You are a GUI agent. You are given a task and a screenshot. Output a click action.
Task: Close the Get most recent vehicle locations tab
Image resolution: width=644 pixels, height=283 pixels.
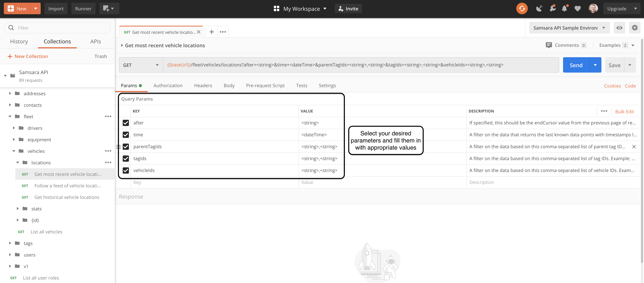tap(199, 32)
